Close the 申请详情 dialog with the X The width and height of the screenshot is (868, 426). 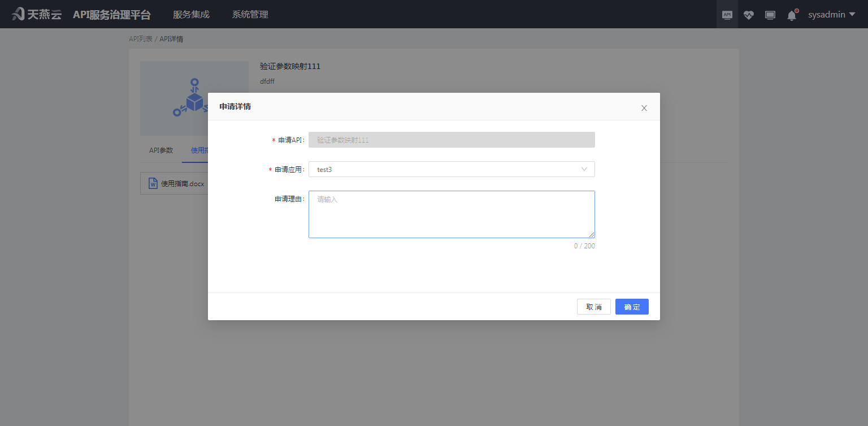(x=644, y=108)
